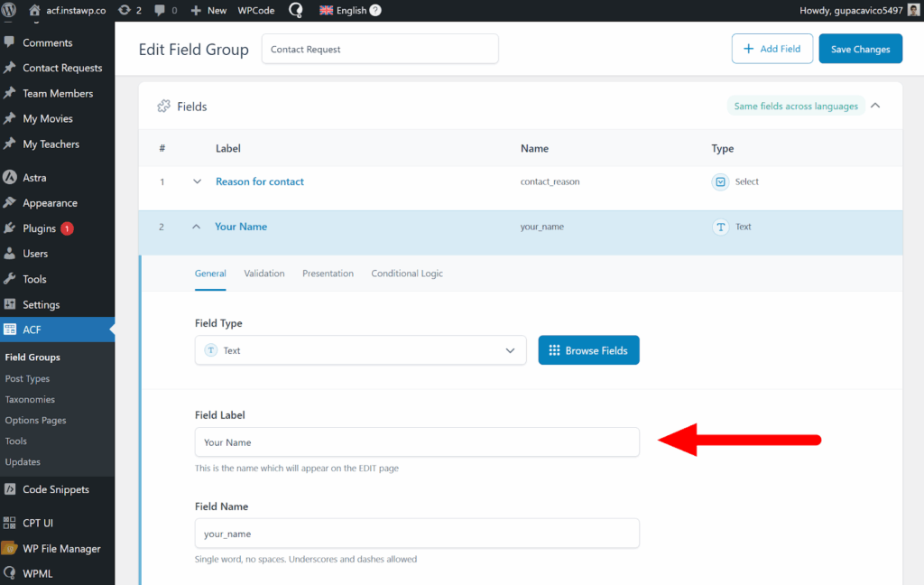Open Browse Fields

point(588,350)
